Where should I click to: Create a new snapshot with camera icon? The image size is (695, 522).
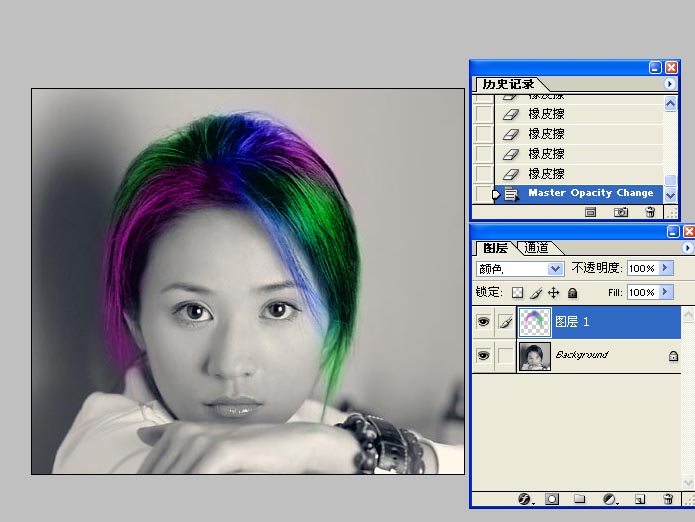(x=621, y=212)
